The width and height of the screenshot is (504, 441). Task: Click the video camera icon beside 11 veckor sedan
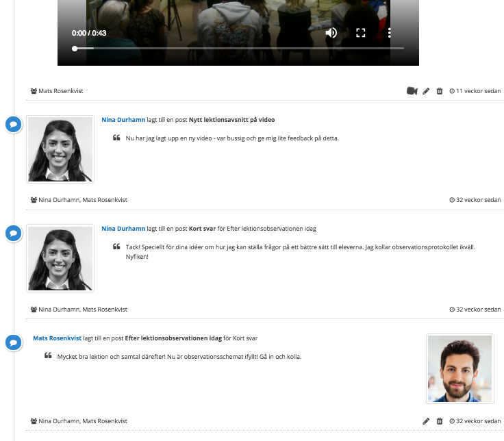(x=412, y=91)
